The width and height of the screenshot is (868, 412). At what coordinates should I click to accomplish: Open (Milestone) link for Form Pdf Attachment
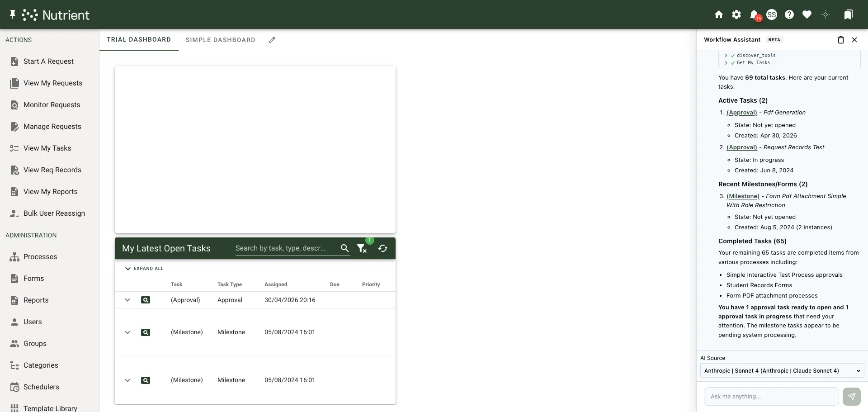(743, 196)
